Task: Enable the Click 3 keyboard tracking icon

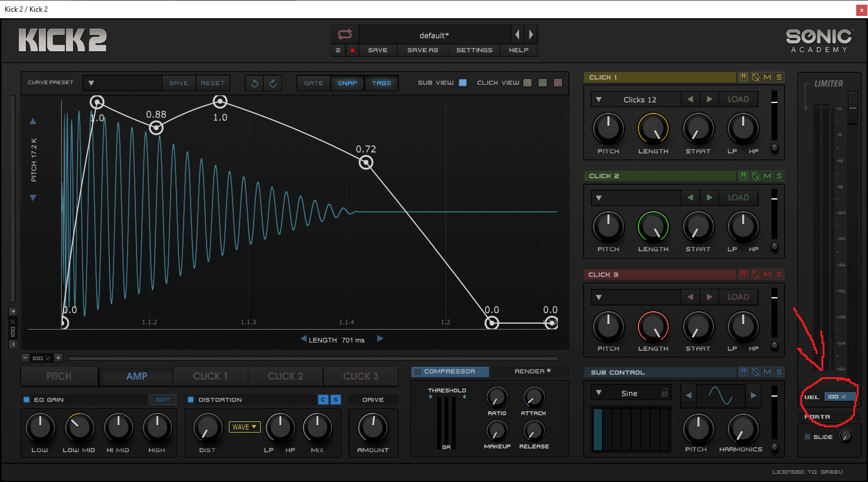Action: pyautogui.click(x=743, y=274)
